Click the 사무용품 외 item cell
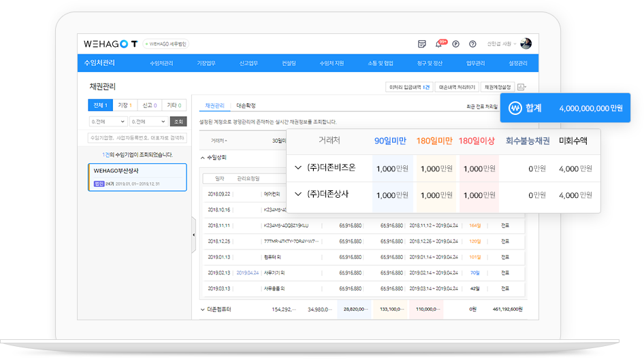Viewport: 644px width, 359px height. point(274,289)
